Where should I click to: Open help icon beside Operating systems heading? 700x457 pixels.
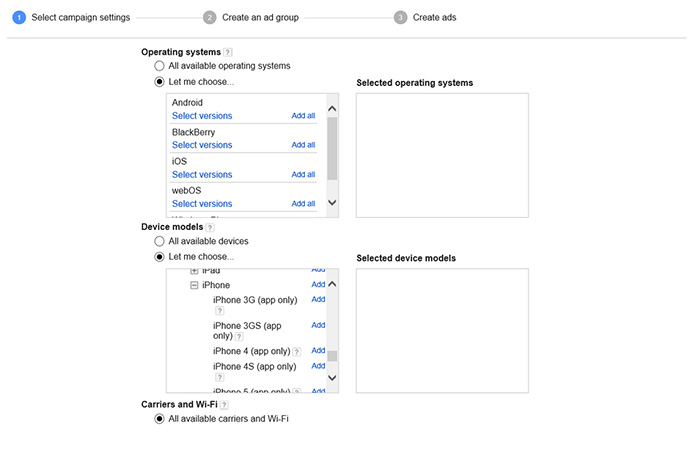tap(228, 52)
